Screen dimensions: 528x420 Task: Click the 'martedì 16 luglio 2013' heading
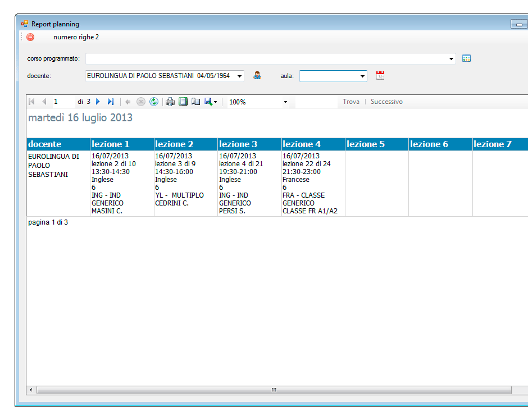pos(80,117)
